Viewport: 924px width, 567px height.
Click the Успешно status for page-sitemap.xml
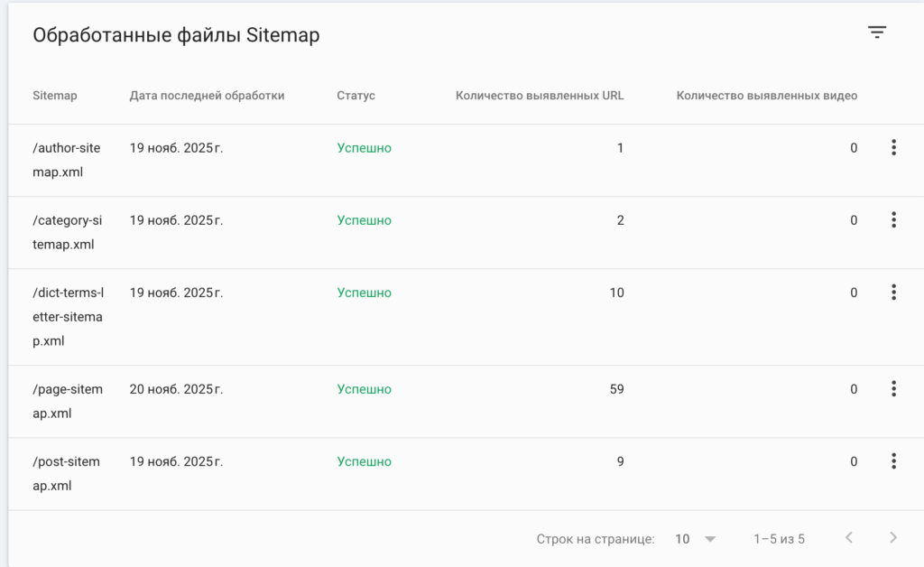[x=365, y=389]
